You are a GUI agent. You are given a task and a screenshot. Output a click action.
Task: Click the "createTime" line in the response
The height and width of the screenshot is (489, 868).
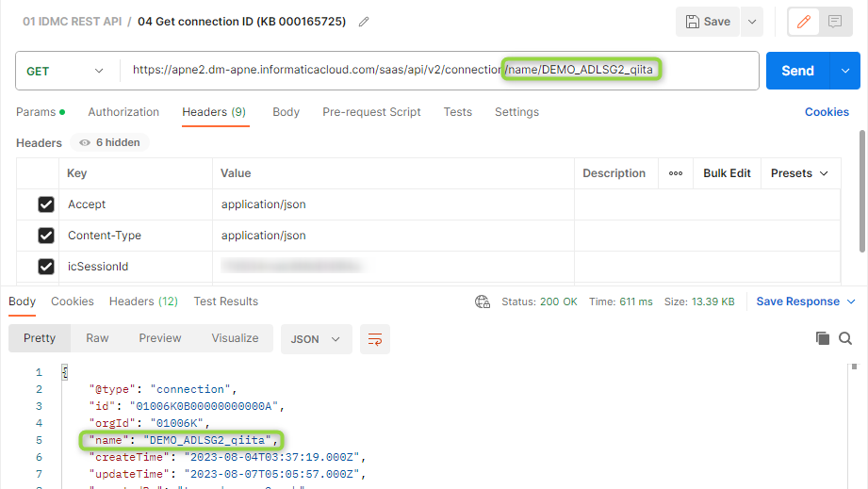227,457
